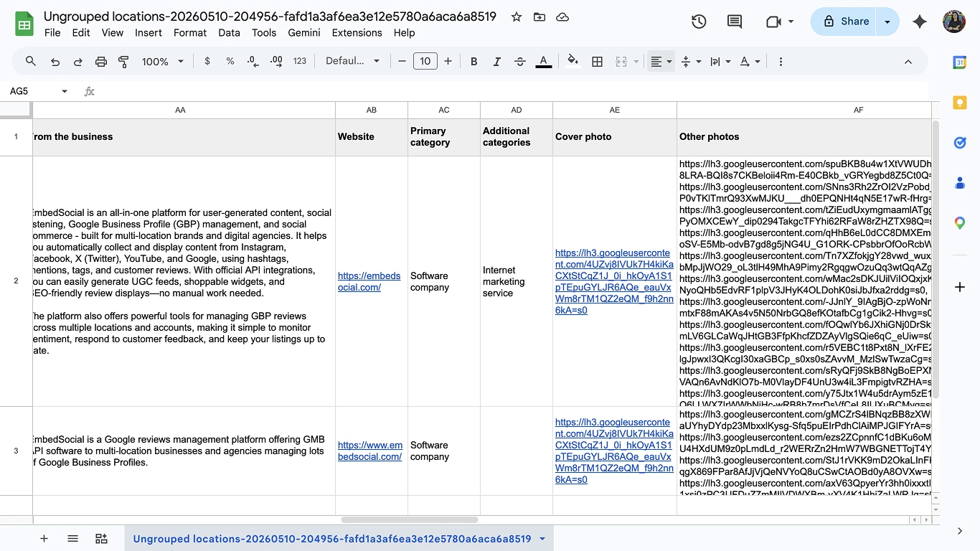Click the Share button
This screenshot has width=980, height=551.
845,22
